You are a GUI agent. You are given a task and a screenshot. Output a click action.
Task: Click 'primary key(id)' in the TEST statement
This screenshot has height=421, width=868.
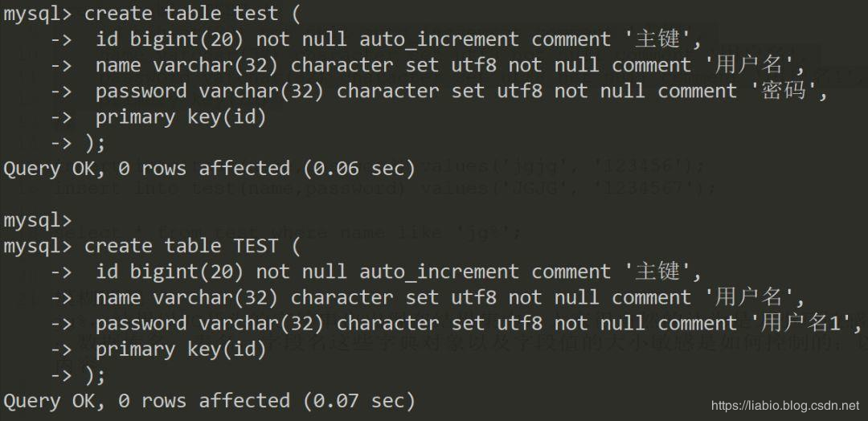181,349
